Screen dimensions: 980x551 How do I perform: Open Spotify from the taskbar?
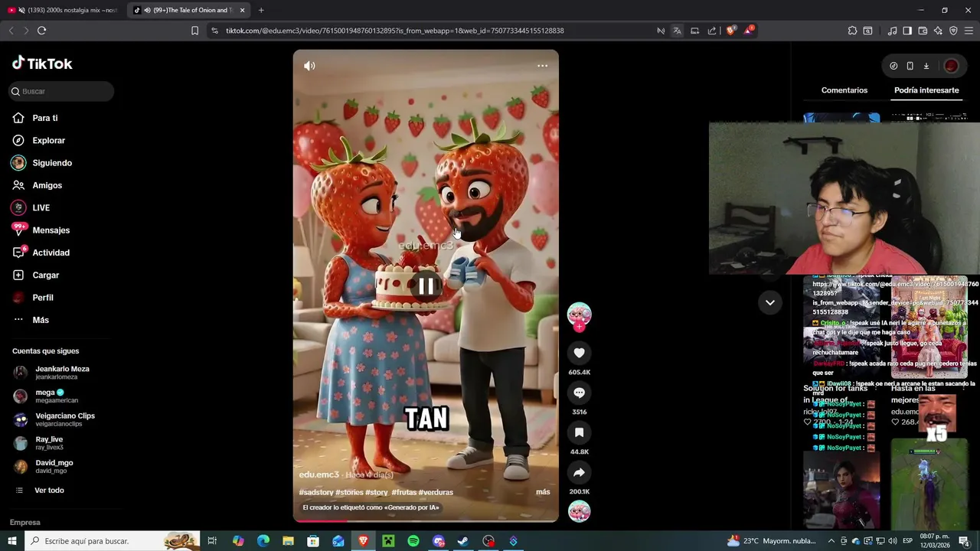[413, 541]
